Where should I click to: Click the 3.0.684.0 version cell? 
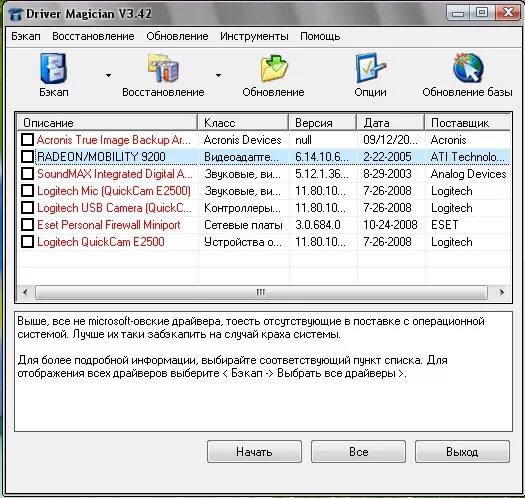[318, 225]
